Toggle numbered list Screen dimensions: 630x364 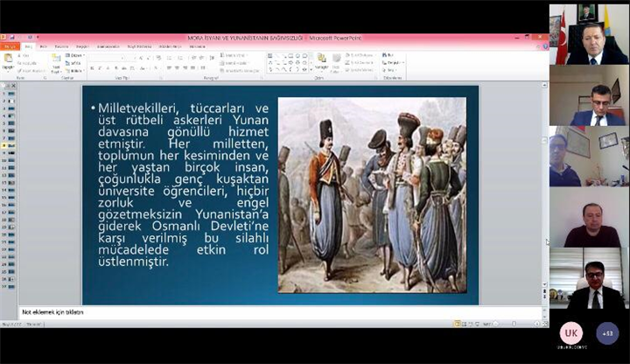coord(181,58)
